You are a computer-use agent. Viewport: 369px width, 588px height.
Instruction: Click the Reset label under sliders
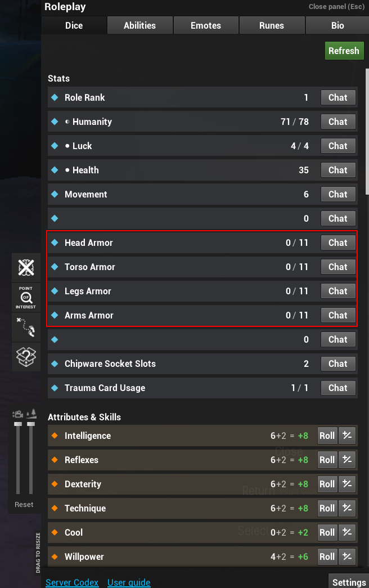click(24, 505)
